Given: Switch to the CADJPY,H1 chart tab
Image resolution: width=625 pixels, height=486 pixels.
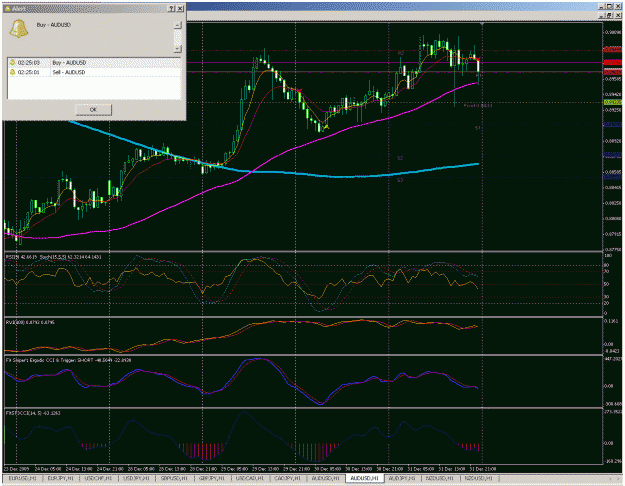Looking at the screenshot, I should coord(287,478).
